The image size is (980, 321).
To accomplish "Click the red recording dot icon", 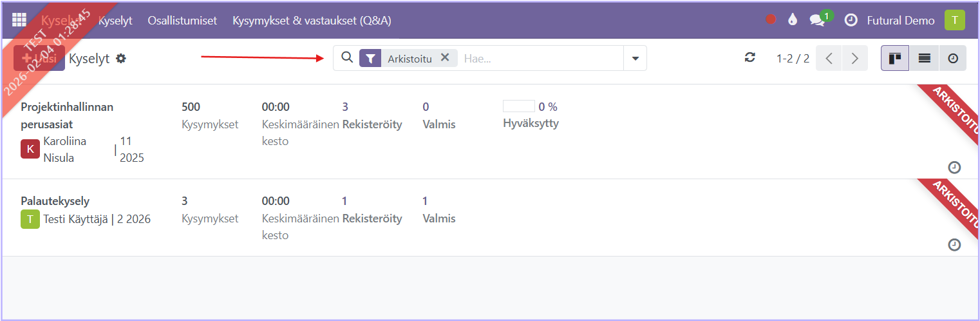I will 771,20.
